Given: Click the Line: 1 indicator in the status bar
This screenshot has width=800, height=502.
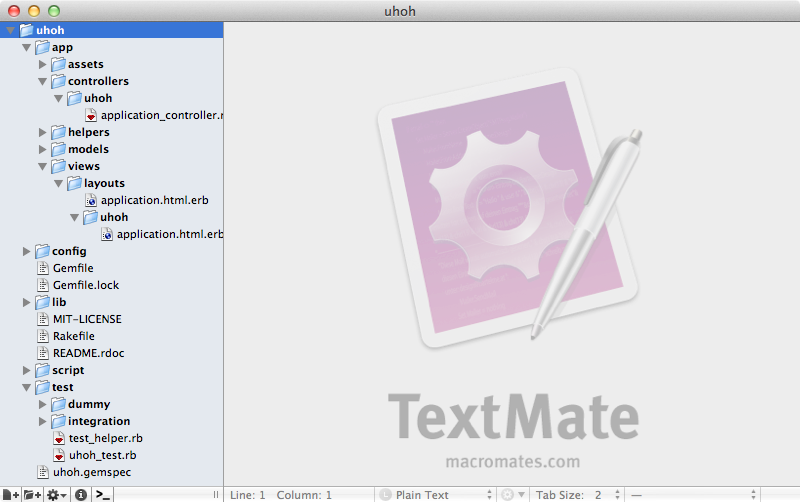Looking at the screenshot, I should coord(247,495).
